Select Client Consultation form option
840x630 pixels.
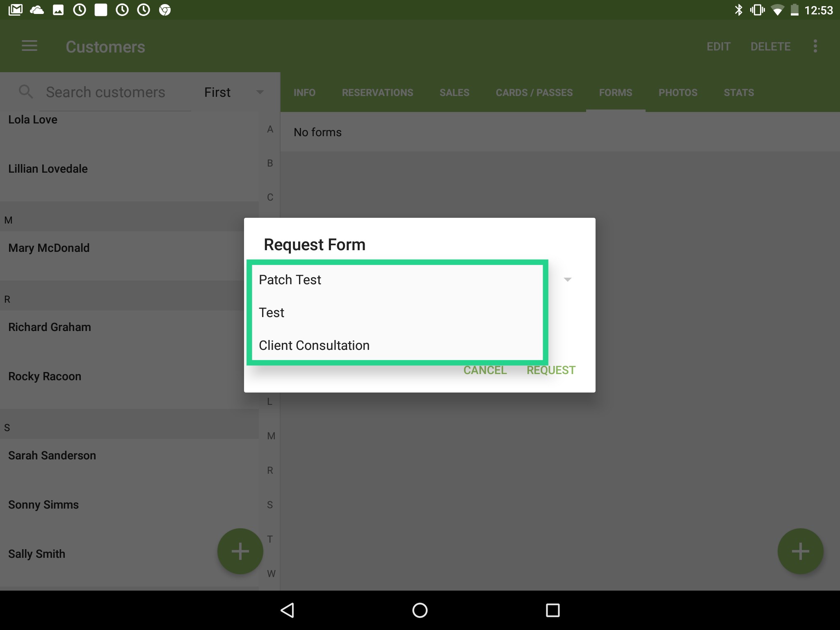[x=397, y=345]
